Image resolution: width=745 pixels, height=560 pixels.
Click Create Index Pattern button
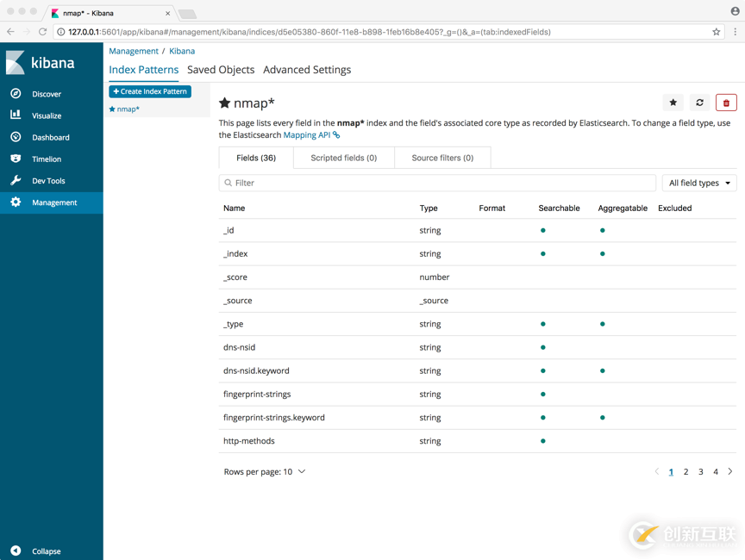pyautogui.click(x=150, y=91)
